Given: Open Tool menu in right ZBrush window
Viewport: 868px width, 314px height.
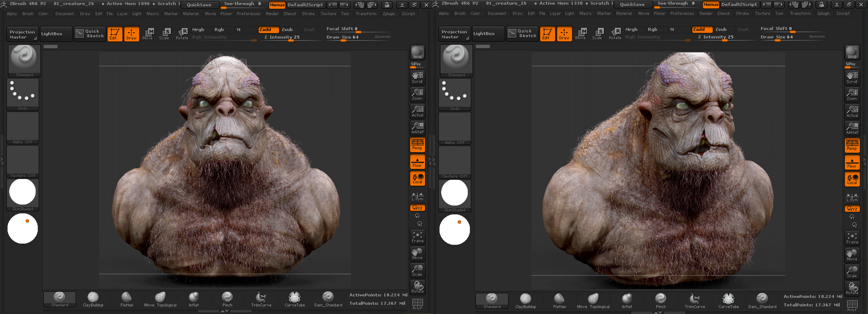Looking at the screenshot, I should click(779, 13).
